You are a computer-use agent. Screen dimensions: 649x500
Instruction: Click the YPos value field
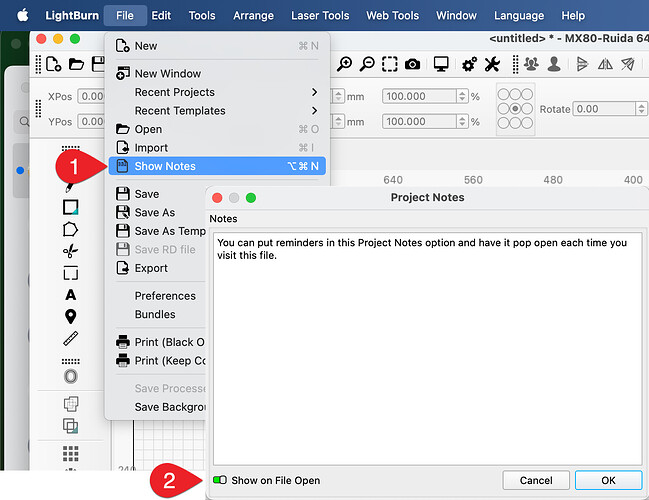91,121
